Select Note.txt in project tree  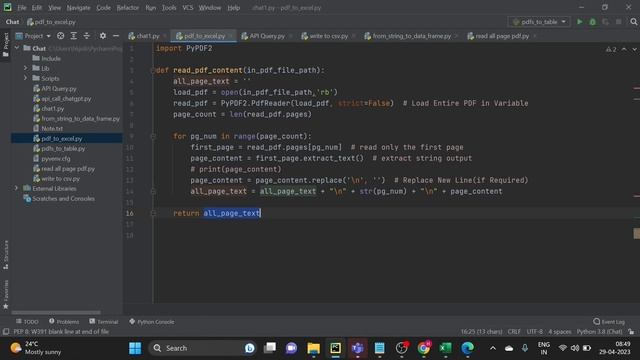(48, 129)
